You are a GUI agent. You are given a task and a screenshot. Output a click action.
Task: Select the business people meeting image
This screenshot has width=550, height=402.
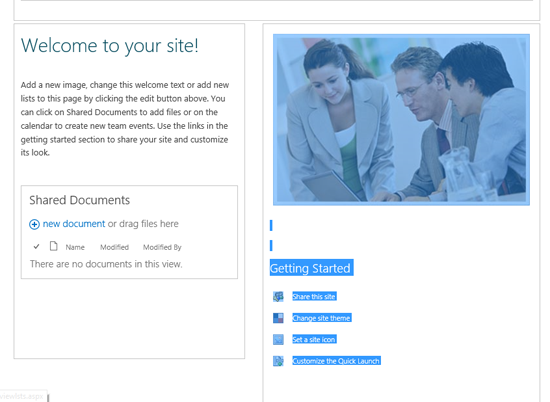pos(401,120)
